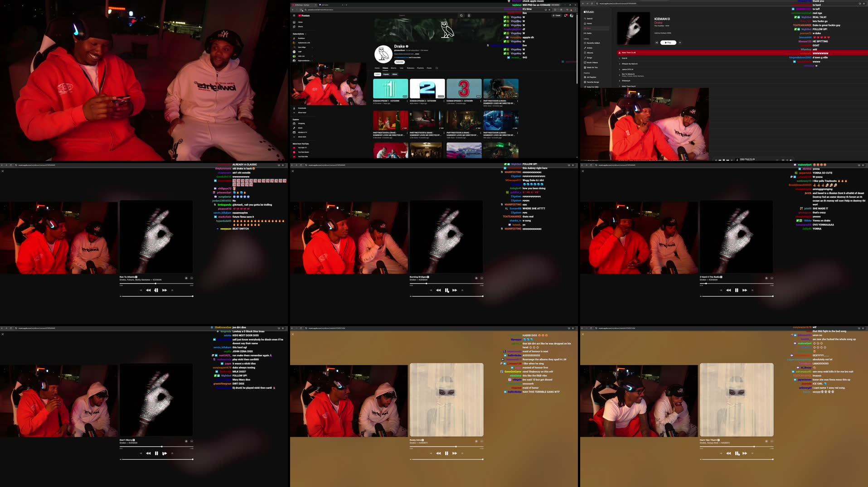This screenshot has height=487, width=868.
Task: Add the ICEMAN album with plus icon
Action: point(680,43)
